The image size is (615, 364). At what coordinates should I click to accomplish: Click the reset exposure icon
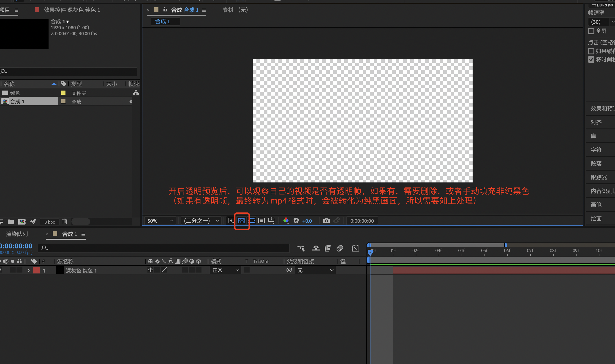tap(296, 221)
